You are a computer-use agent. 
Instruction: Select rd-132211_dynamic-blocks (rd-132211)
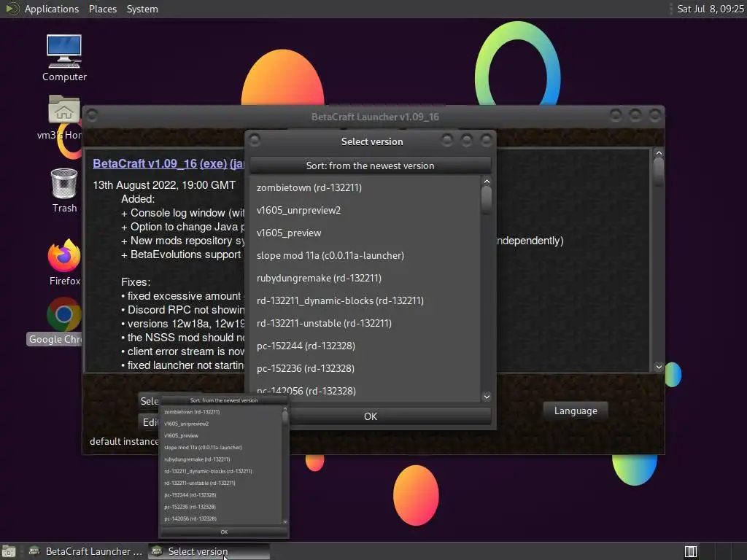point(365,300)
